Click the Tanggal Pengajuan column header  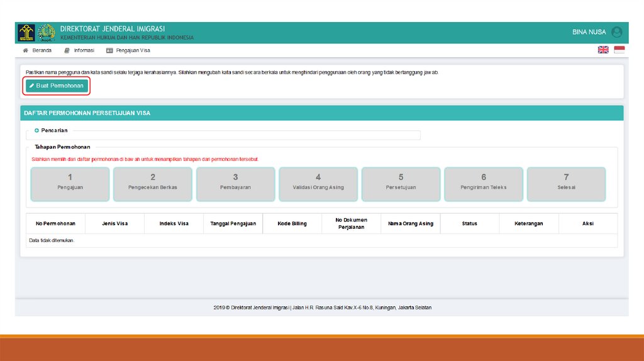pyautogui.click(x=233, y=223)
